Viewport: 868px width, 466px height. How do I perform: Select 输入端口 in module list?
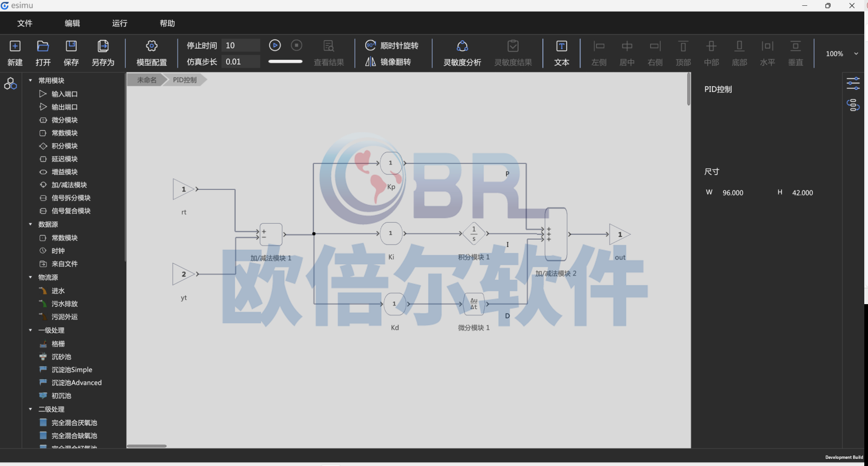point(64,94)
